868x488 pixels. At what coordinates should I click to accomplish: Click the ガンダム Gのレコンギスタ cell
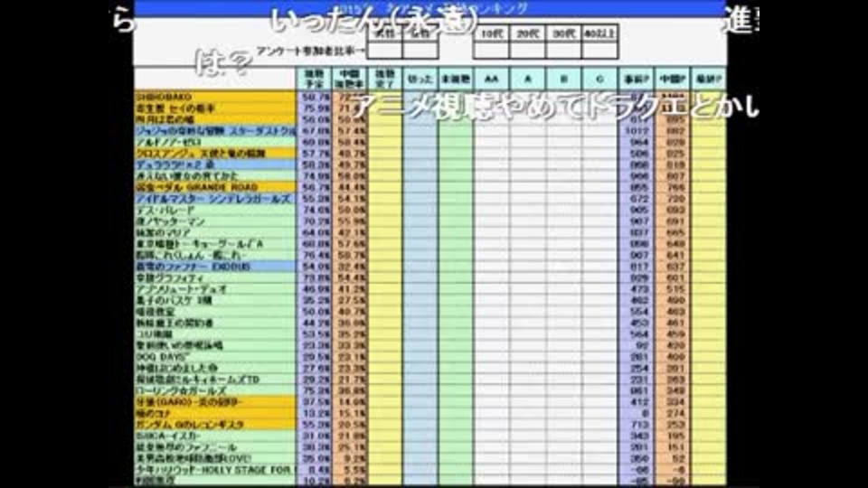pyautogui.click(x=215, y=425)
